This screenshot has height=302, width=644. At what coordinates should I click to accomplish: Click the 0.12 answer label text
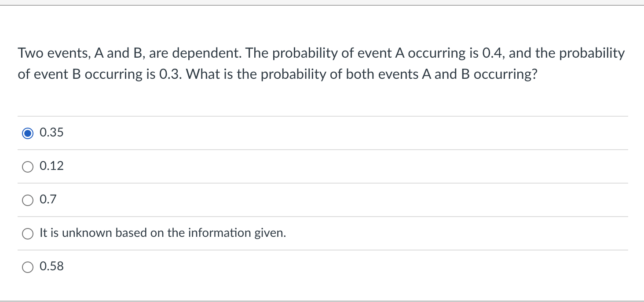point(51,166)
